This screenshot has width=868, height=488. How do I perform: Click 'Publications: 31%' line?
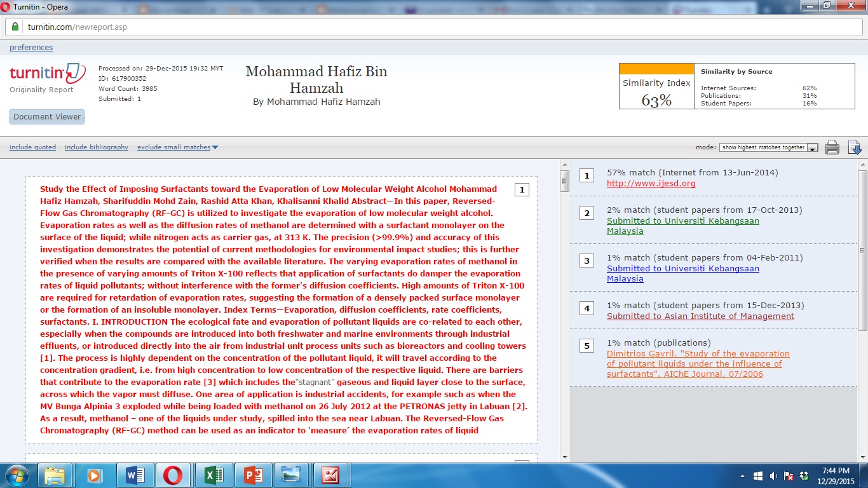coord(759,96)
